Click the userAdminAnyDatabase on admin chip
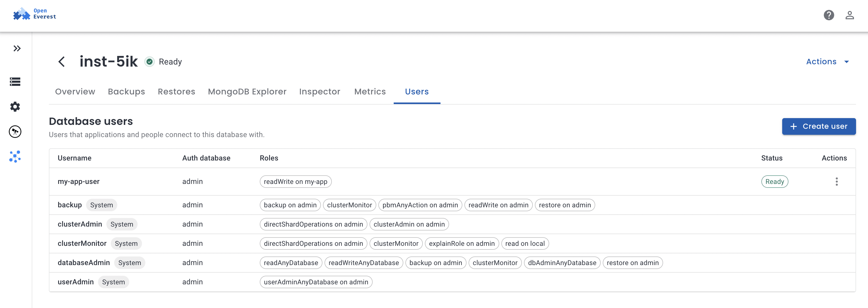Viewport: 868px width, 308px height. tap(316, 282)
